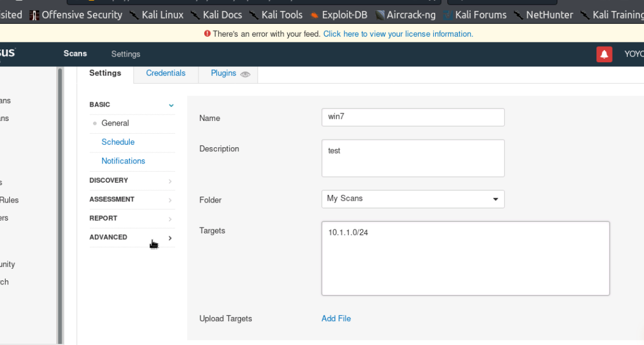
Task: Click the Targets text area
Action: pyautogui.click(x=465, y=258)
